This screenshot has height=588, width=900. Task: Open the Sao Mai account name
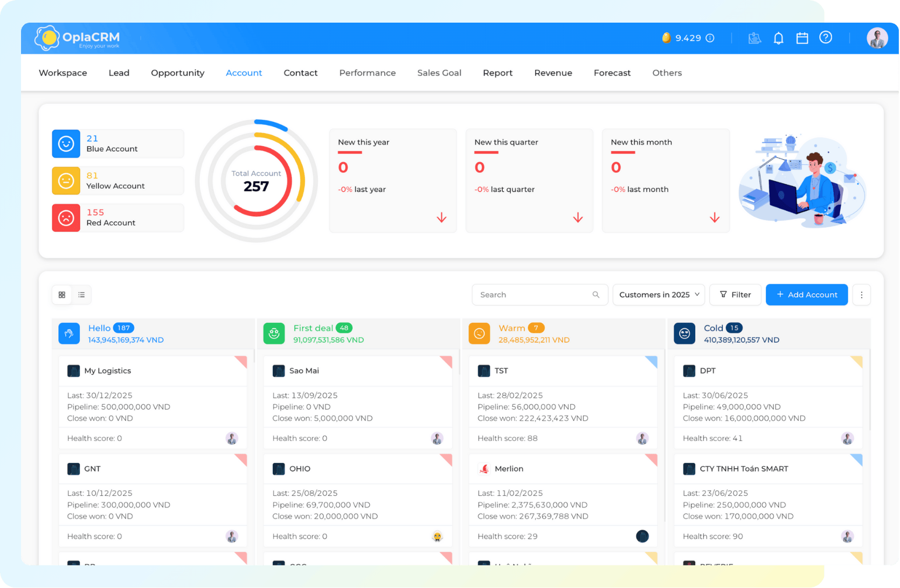(304, 371)
